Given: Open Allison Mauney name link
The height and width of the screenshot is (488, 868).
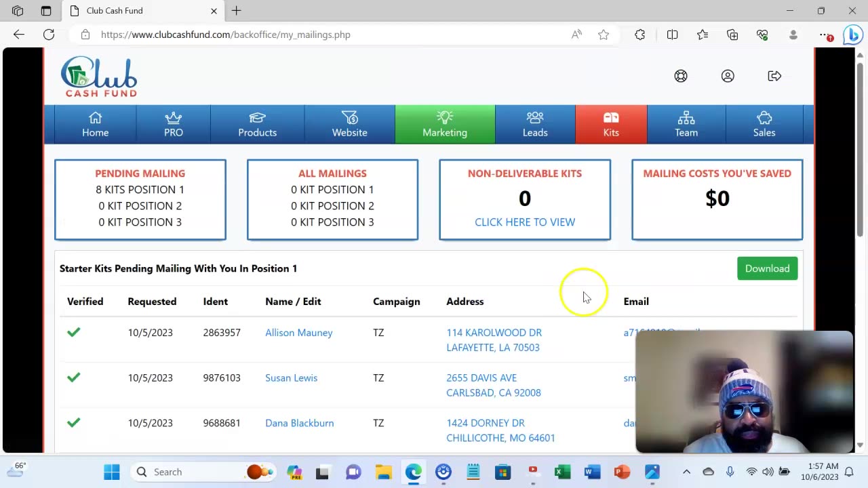Looking at the screenshot, I should click(x=298, y=333).
